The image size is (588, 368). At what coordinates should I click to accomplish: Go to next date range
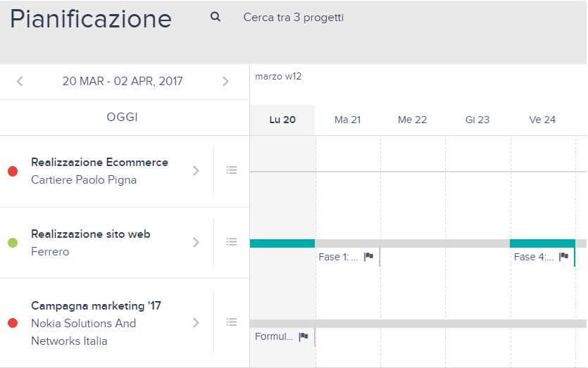tap(225, 82)
